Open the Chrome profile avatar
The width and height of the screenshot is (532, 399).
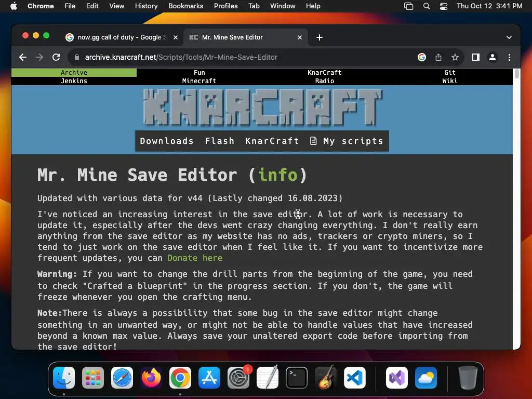click(x=493, y=57)
